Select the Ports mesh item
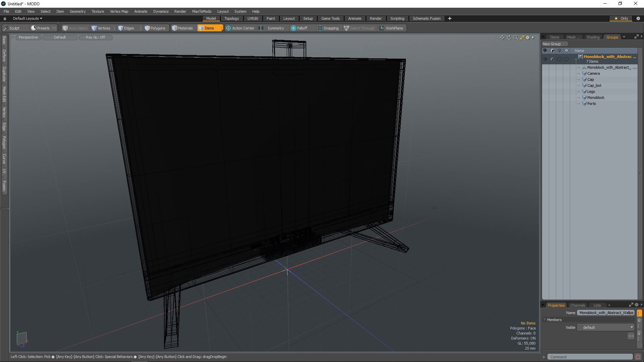 tap(591, 104)
